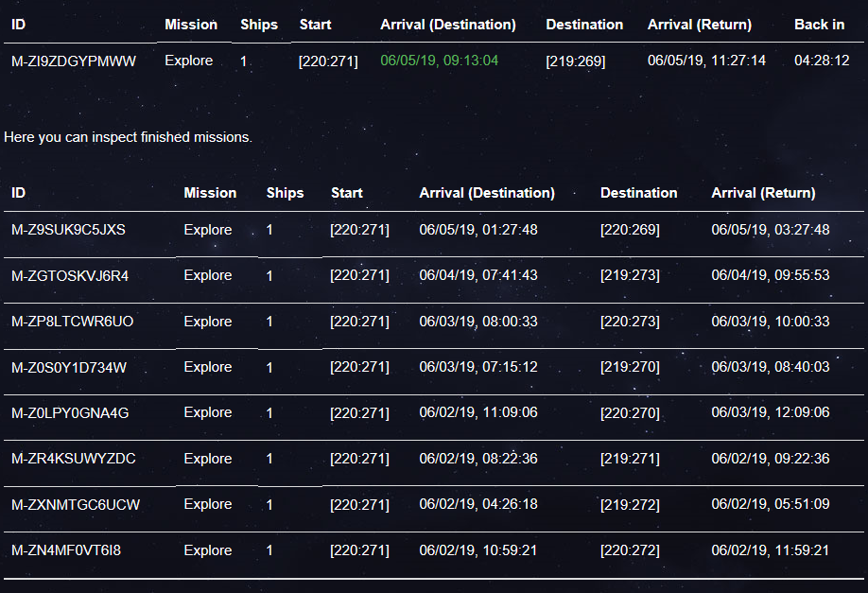Open active mission M-ZI9ZDGYPMWW
Screen dimensions: 868x593
[x=74, y=61]
